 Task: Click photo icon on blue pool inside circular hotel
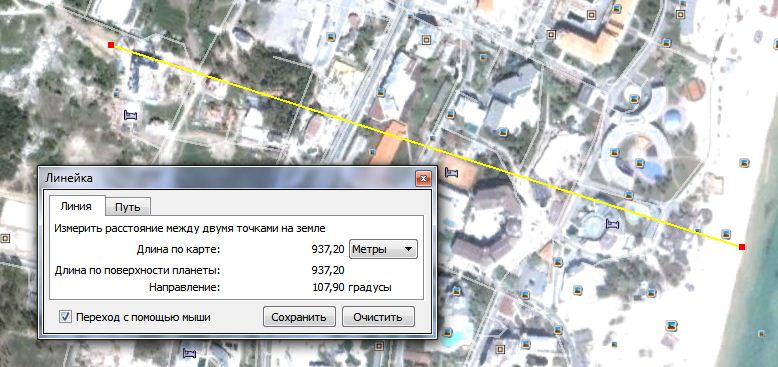[640, 162]
